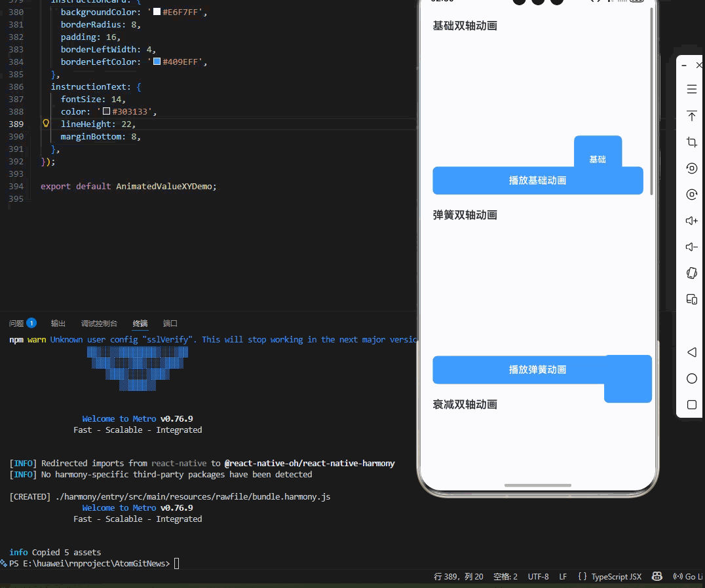Click the 'lineHeight: 22,' code line
The width and height of the screenshot is (705, 588).
(x=98, y=124)
